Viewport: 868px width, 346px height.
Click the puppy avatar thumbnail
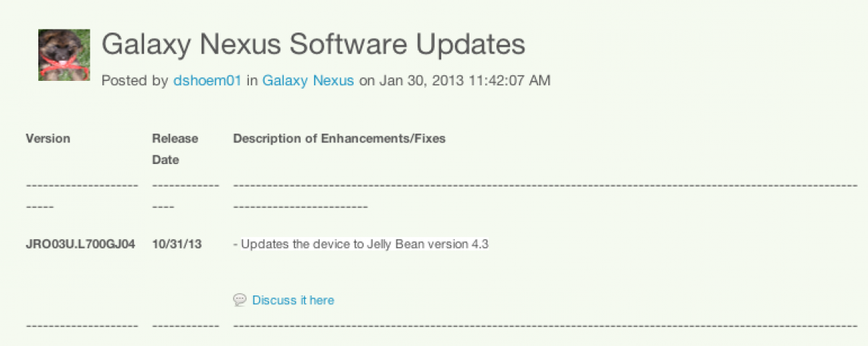64,55
